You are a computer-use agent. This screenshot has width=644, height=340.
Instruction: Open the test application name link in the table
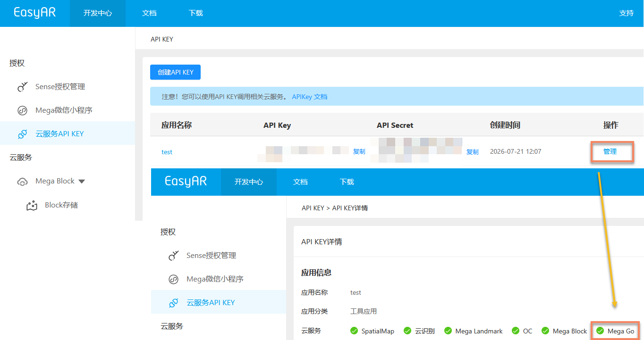click(x=167, y=152)
